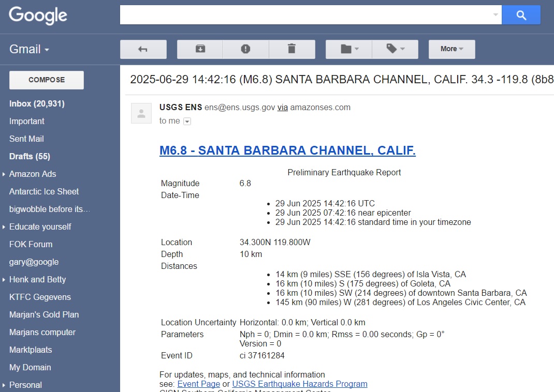The height and width of the screenshot is (392, 554).
Task: Open USGS Earthquake Hazards Program link
Action: coord(300,384)
